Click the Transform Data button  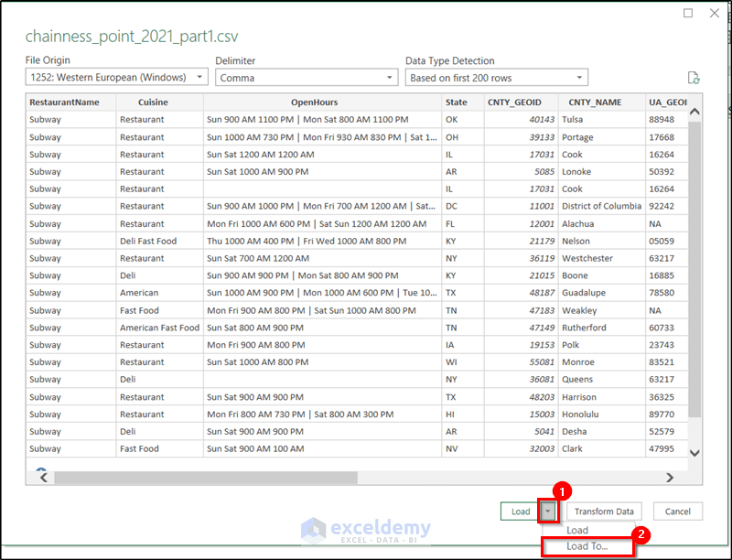pos(604,512)
